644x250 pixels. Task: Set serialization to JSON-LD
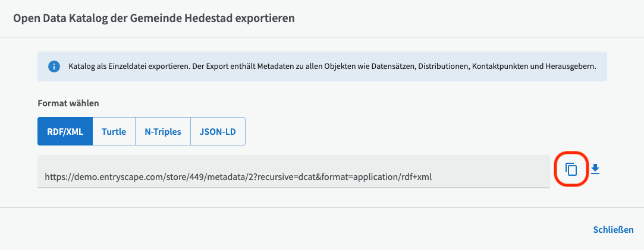coord(218,131)
